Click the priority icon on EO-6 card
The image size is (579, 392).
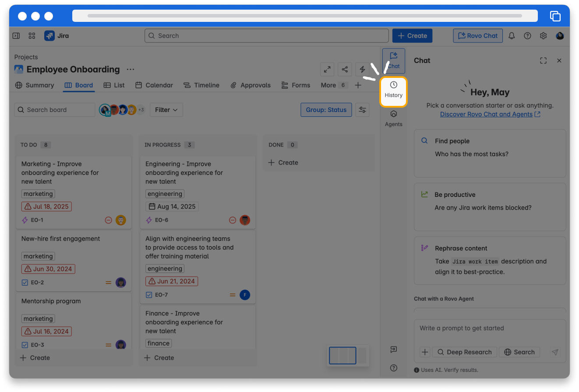[x=233, y=220]
